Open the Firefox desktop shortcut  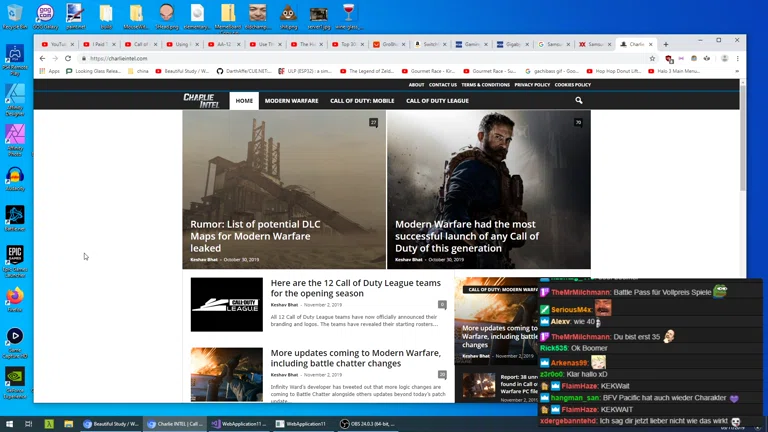(15, 297)
